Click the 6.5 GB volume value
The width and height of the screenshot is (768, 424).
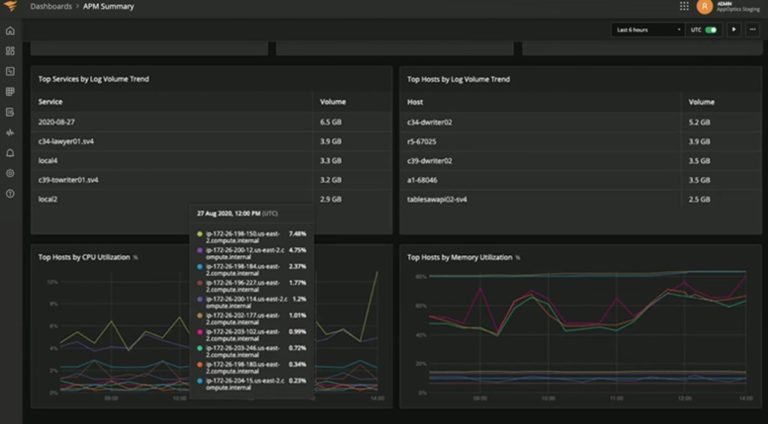point(331,122)
